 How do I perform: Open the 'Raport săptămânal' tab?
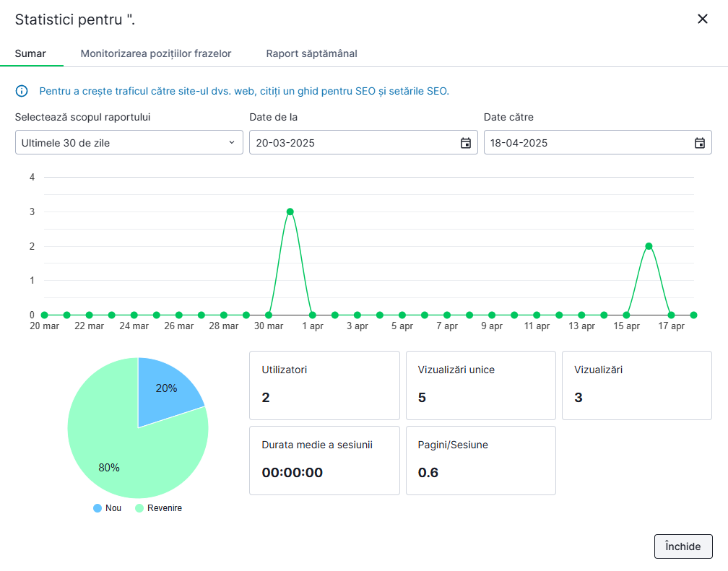point(311,53)
